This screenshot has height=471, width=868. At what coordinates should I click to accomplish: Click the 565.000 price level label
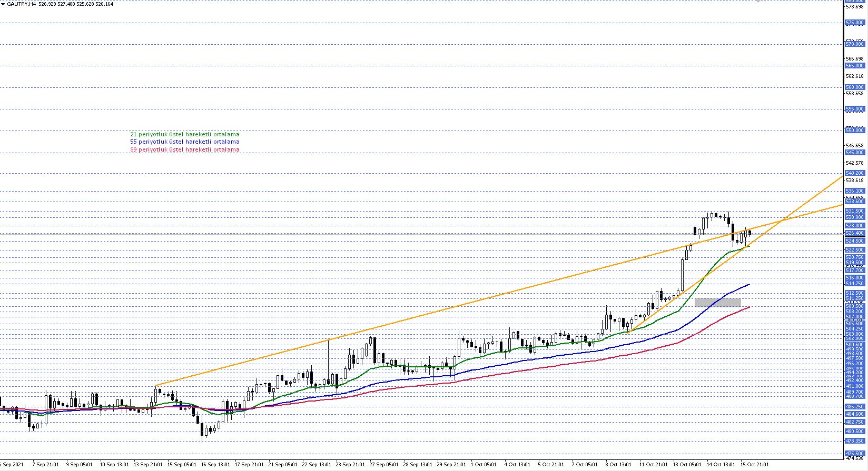pos(854,66)
